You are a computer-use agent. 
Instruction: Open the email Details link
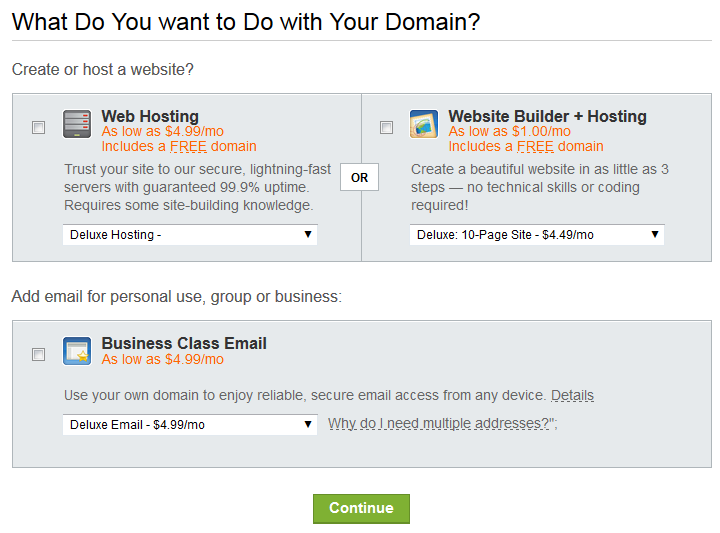tap(572, 395)
